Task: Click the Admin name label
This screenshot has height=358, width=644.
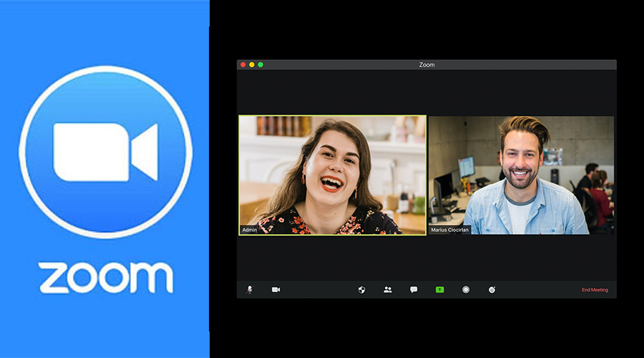Action: (249, 230)
